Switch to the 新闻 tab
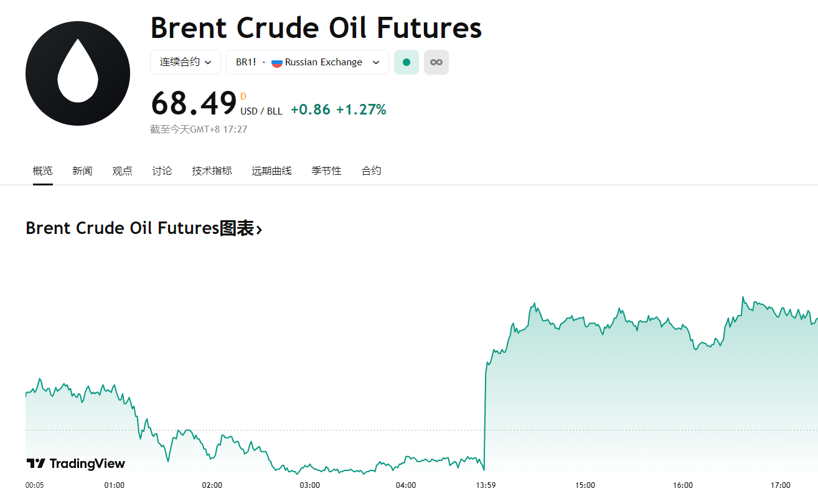Viewport: 818px width, 504px height. [82, 170]
